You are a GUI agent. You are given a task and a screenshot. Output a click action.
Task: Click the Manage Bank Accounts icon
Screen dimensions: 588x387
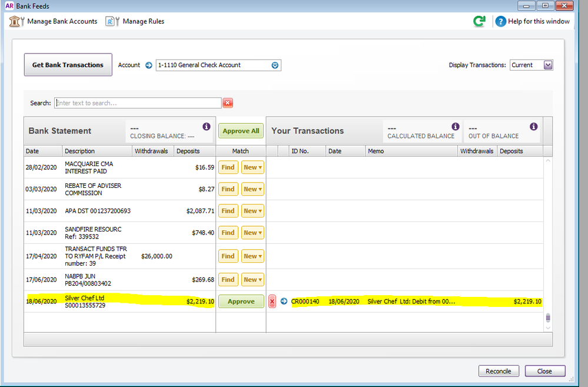tap(16, 21)
